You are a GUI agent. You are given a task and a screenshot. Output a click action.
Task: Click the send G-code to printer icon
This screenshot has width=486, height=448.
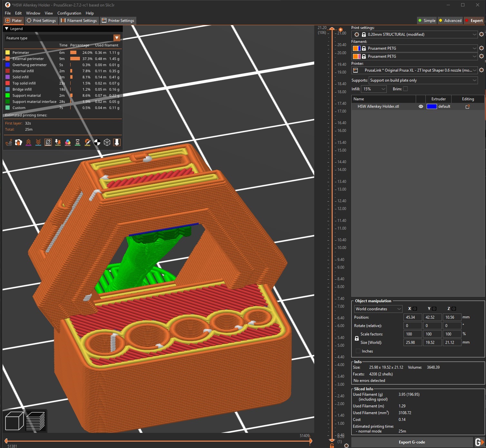(x=479, y=442)
